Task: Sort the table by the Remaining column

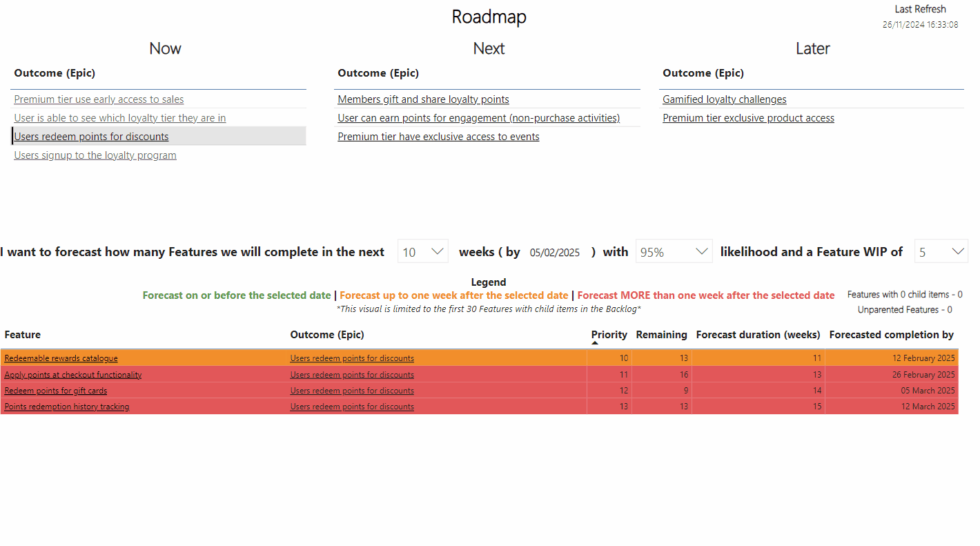Action: click(x=661, y=334)
